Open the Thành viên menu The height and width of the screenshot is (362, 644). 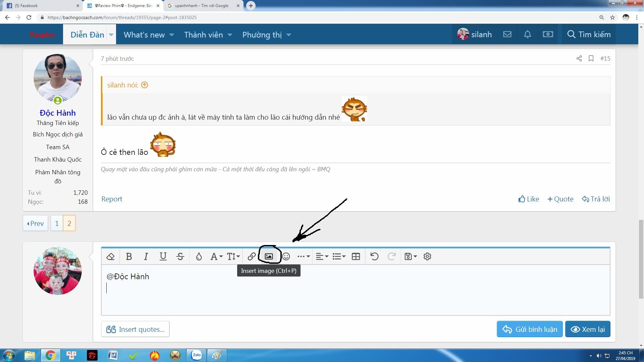203,35
